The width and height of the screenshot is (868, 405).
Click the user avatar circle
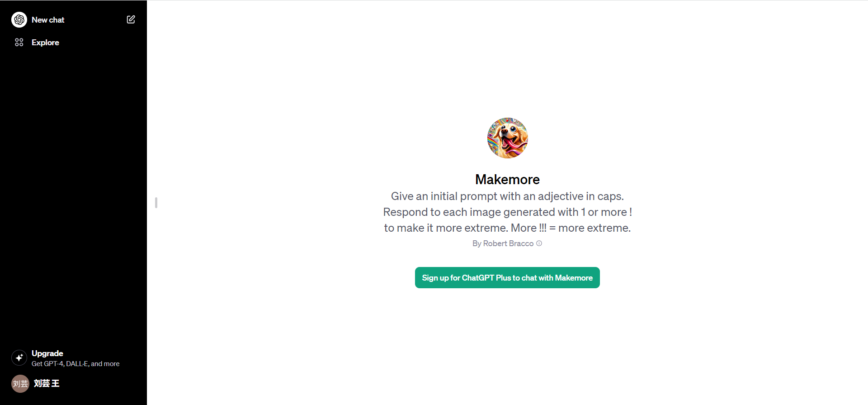pos(20,384)
